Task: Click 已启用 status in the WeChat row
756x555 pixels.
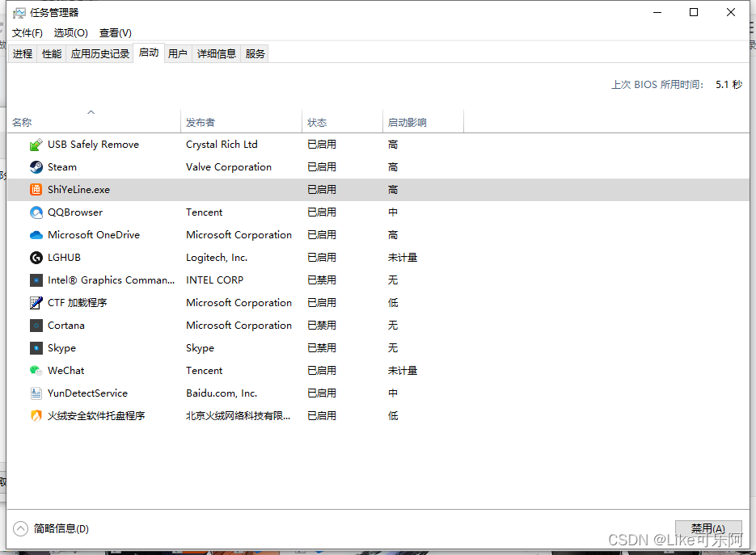Action: (x=322, y=371)
